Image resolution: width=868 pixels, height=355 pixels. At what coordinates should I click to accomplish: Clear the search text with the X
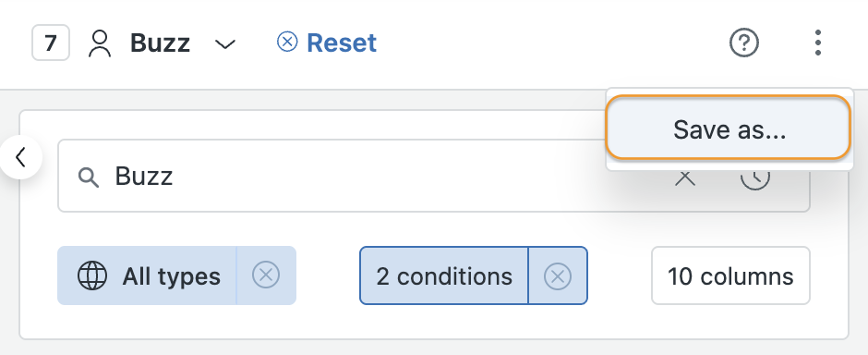tap(685, 178)
